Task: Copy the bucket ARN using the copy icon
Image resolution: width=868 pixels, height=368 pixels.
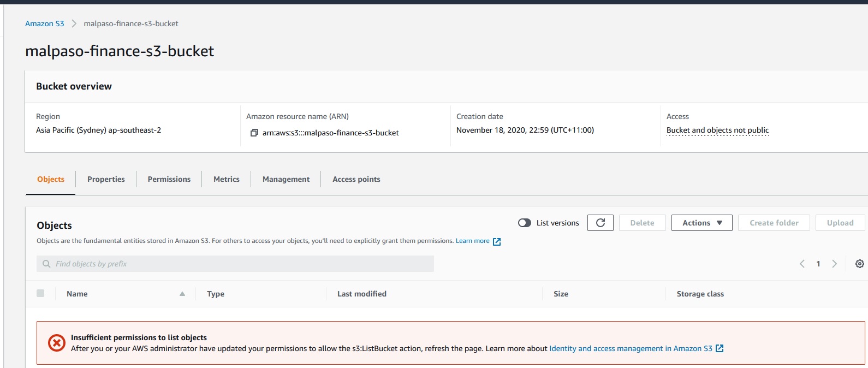Action: coord(254,133)
